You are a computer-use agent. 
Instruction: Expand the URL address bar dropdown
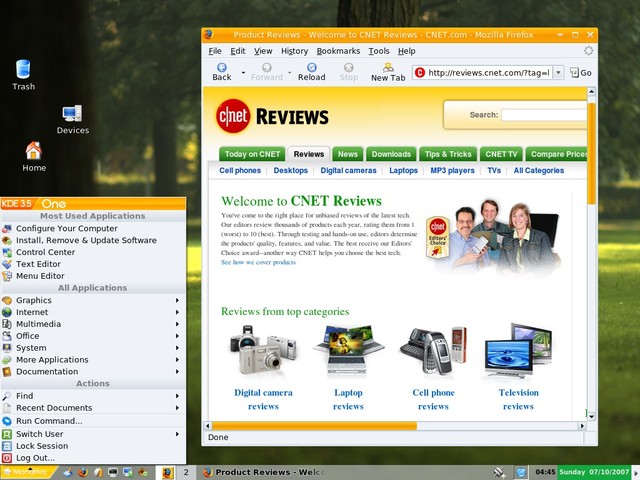coord(558,73)
